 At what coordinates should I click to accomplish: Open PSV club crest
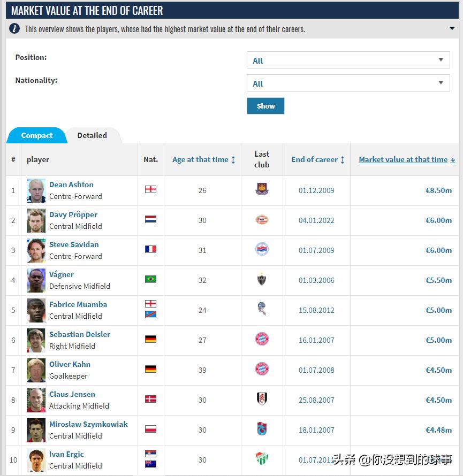coord(262,219)
